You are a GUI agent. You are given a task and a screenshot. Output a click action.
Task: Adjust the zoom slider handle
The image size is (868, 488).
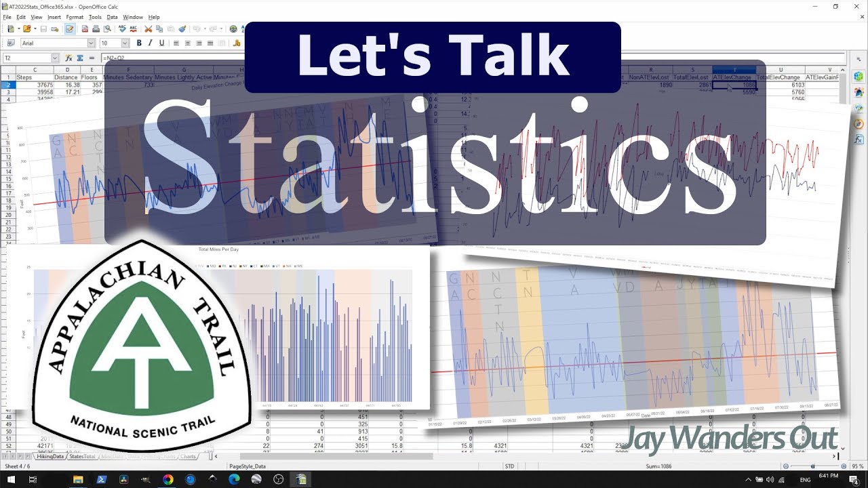coord(812,466)
